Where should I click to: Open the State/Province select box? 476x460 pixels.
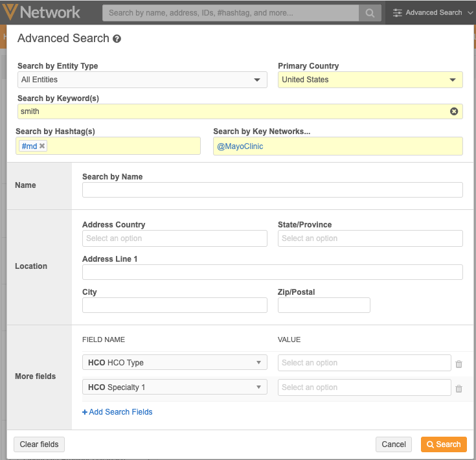[x=370, y=238]
